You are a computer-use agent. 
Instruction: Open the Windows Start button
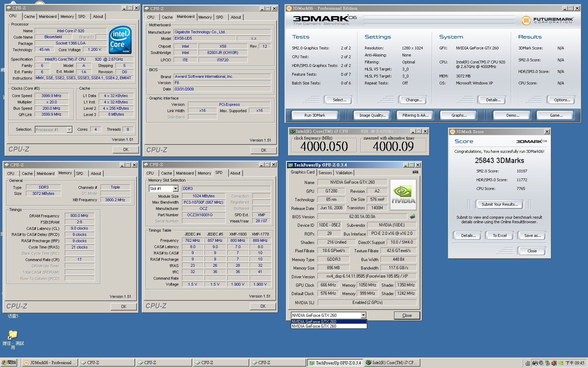(x=9, y=362)
